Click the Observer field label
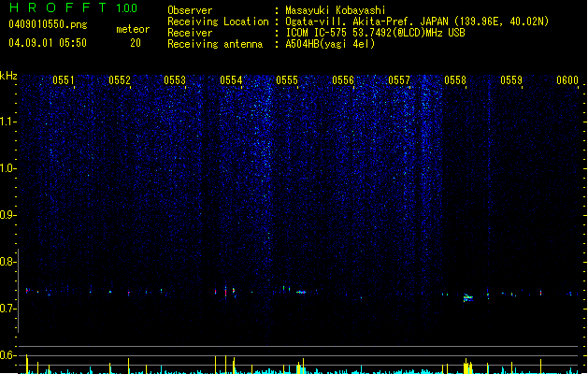This screenshot has width=588, height=374. 190,10
